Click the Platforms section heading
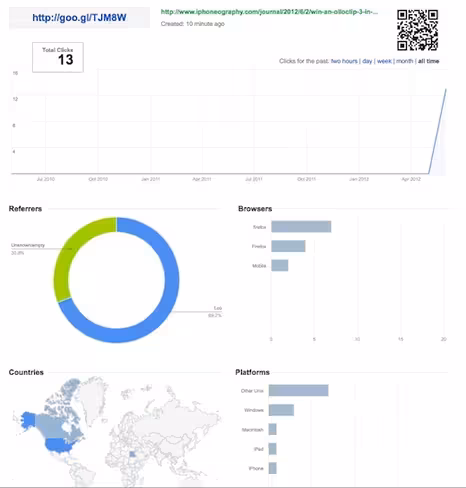466x488 pixels. (x=252, y=372)
